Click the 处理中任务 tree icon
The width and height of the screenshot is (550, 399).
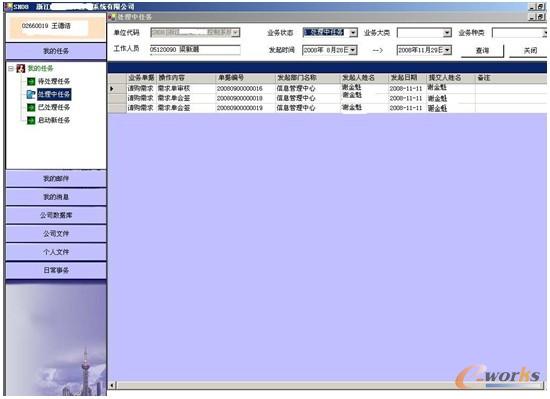[31, 94]
